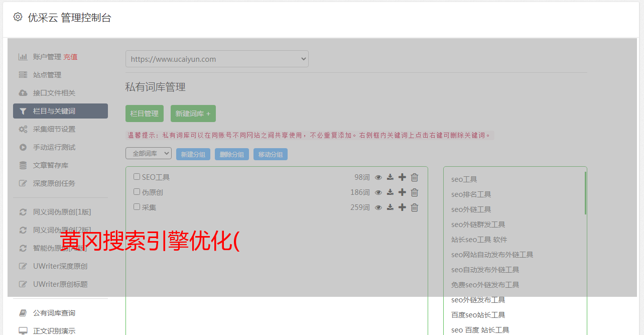
Task: Select keyword seo网站自动发布外链工具
Action: click(x=492, y=255)
